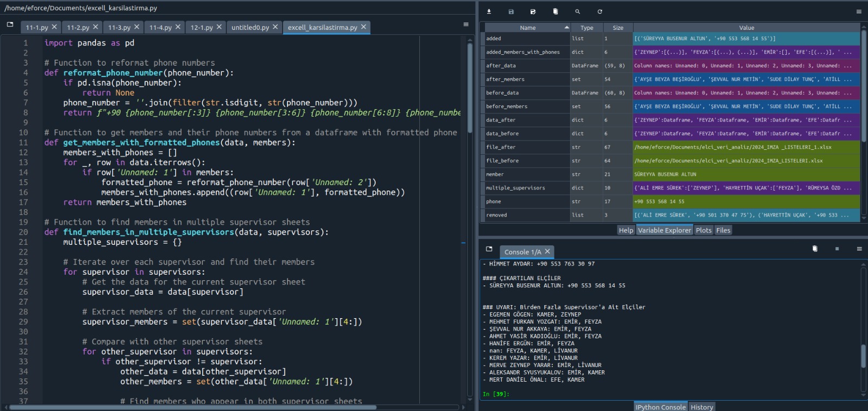Switch to the Plots pane tab
The width and height of the screenshot is (868, 411).
[x=703, y=230]
